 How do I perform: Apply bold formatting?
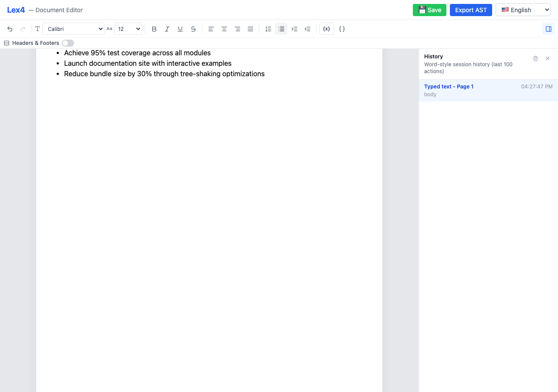(154, 29)
